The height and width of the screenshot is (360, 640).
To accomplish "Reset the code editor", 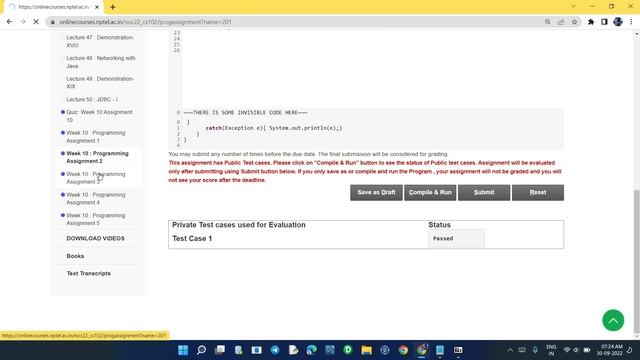I will [538, 193].
